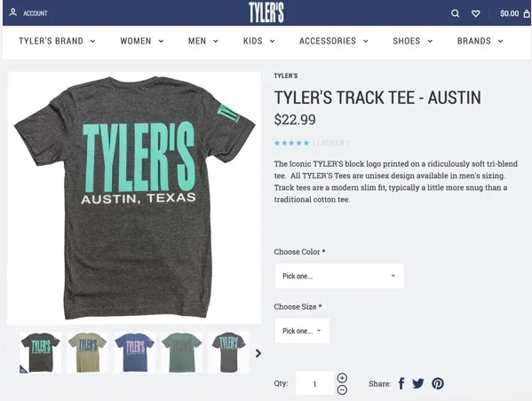The image size is (532, 401).
Task: Show next thumbnails with arrow
Action: click(x=258, y=353)
